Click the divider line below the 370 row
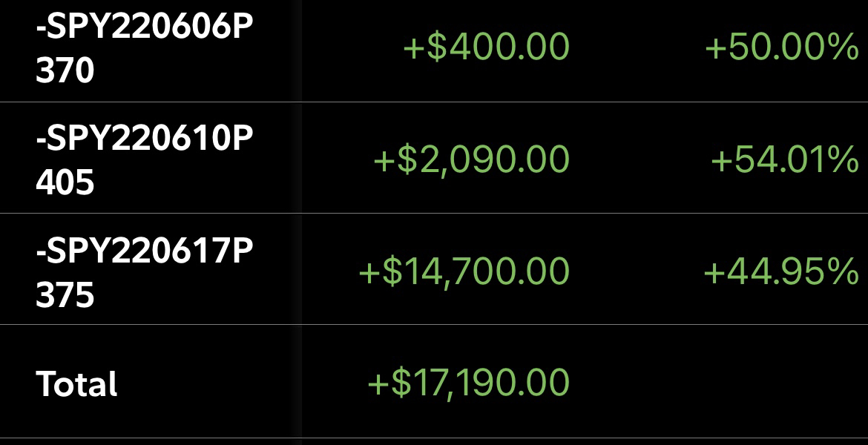The width and height of the screenshot is (868, 445). tap(434, 102)
